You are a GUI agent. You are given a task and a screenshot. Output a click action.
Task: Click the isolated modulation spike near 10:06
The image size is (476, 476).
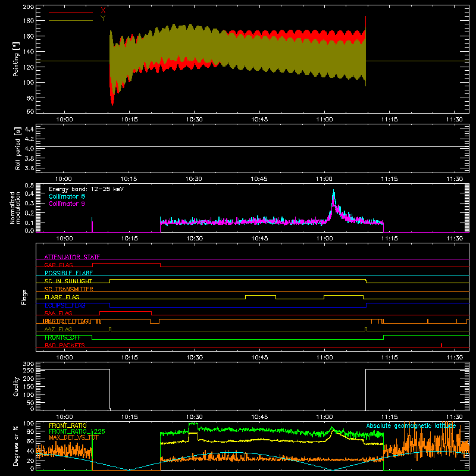click(92, 225)
